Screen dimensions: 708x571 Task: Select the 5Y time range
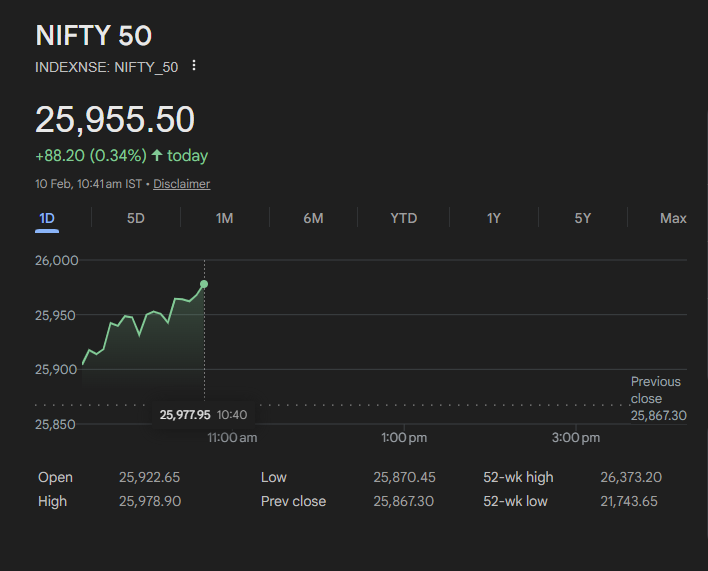tap(582, 218)
